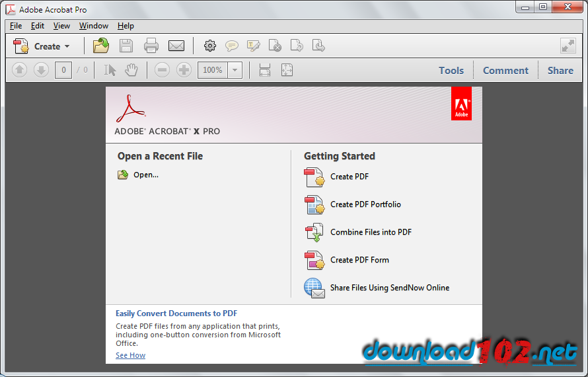
Task: Click Easily Convert Documents to PDF heading
Action: (176, 313)
